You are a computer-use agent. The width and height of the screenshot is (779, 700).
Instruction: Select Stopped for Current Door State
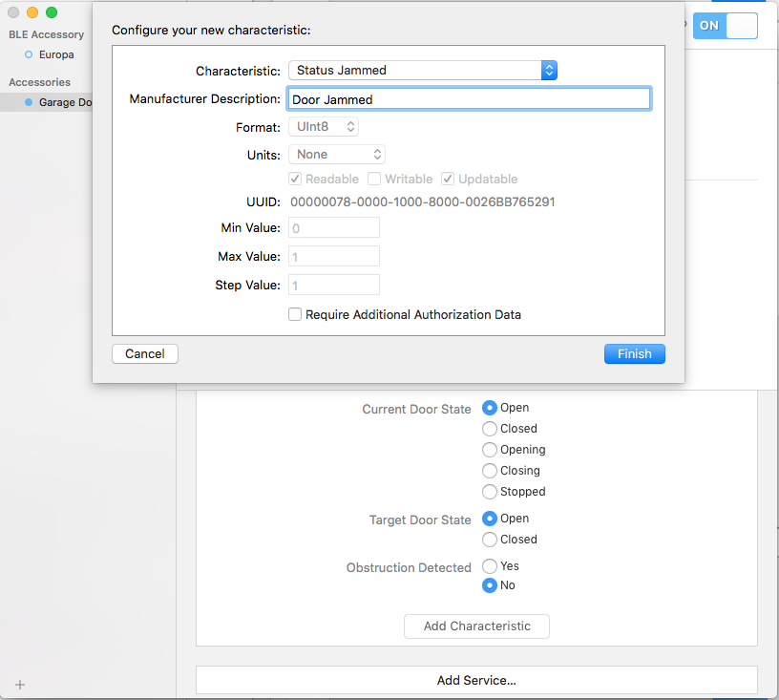[489, 491]
